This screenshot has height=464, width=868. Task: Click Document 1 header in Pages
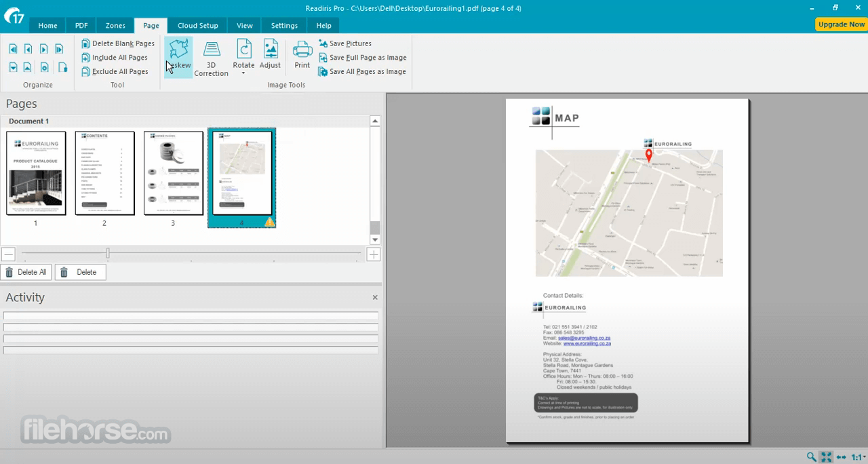29,121
